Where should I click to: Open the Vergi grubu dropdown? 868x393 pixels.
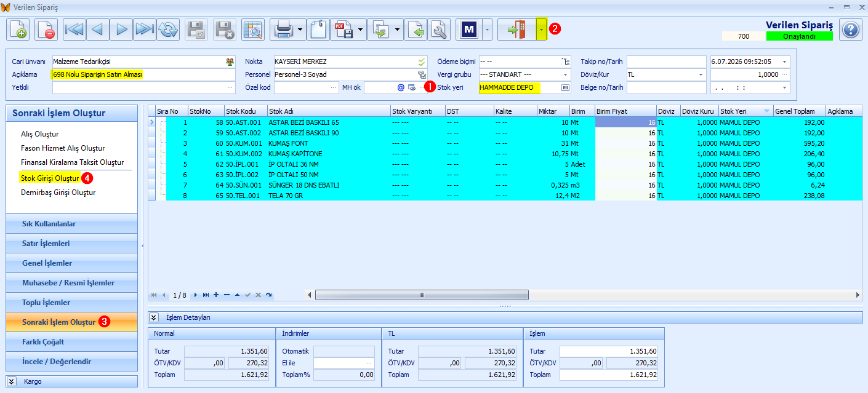click(566, 74)
